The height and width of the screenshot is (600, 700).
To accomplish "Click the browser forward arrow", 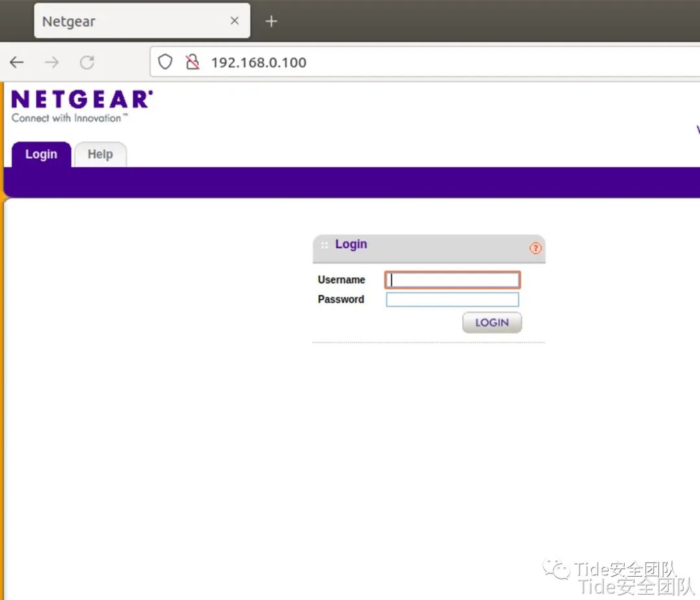I will pyautogui.click(x=52, y=62).
